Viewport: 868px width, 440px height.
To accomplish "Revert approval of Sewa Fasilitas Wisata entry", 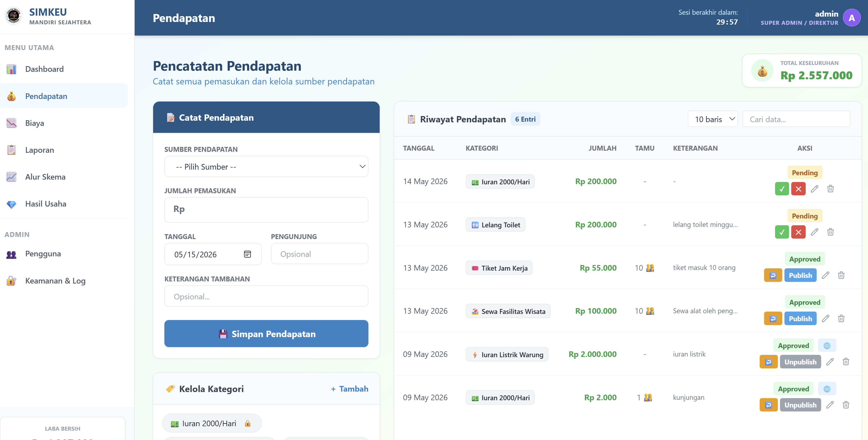I will [x=773, y=319].
